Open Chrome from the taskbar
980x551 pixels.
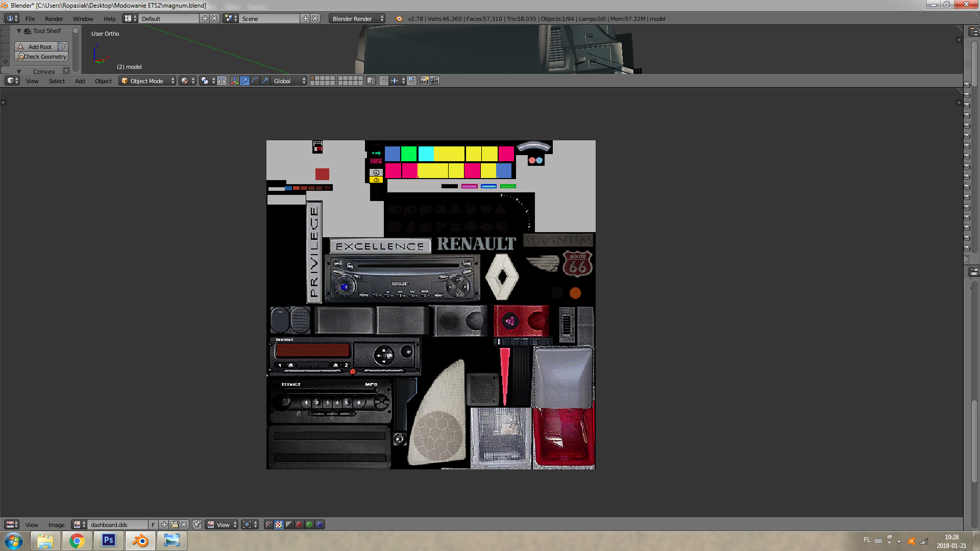(77, 541)
